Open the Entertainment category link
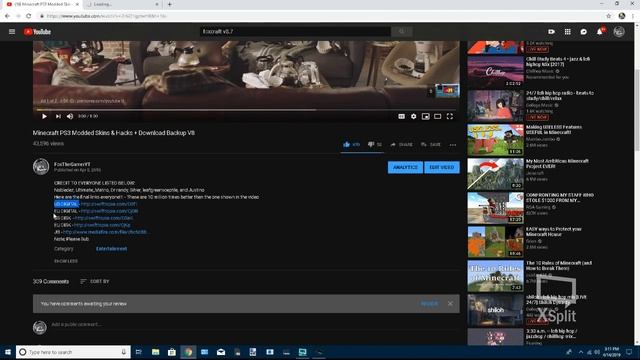The image size is (640, 360). (x=111, y=249)
